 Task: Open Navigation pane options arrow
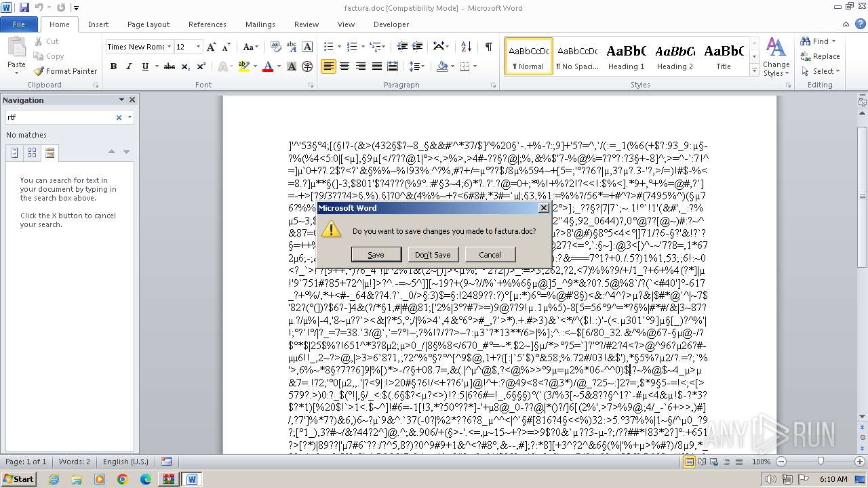pyautogui.click(x=121, y=100)
